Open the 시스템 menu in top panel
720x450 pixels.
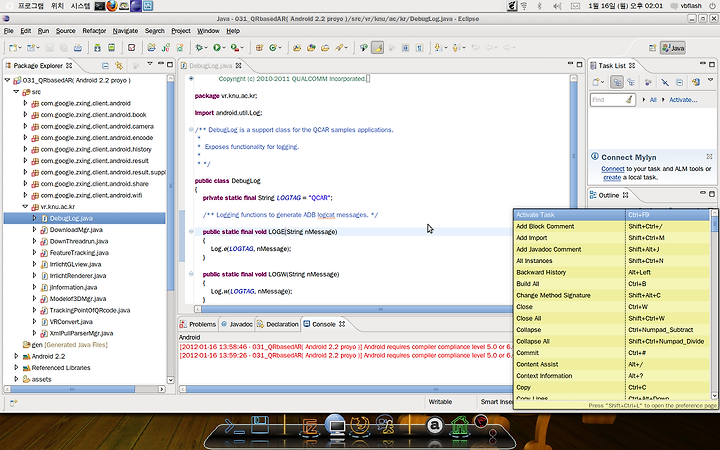click(x=81, y=6)
